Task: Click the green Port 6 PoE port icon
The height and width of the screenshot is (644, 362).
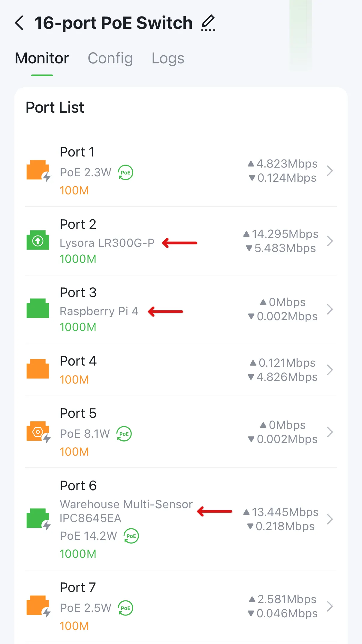Action: point(38,519)
